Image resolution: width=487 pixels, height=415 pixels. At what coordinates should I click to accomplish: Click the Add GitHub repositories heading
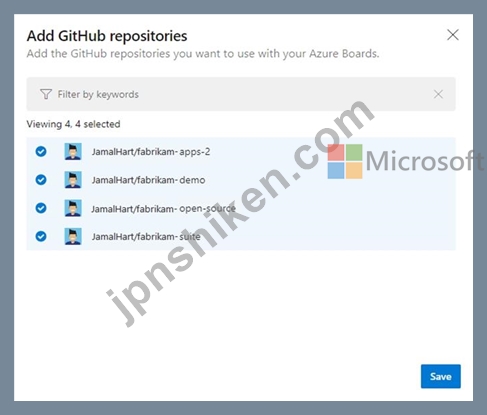[x=107, y=36]
